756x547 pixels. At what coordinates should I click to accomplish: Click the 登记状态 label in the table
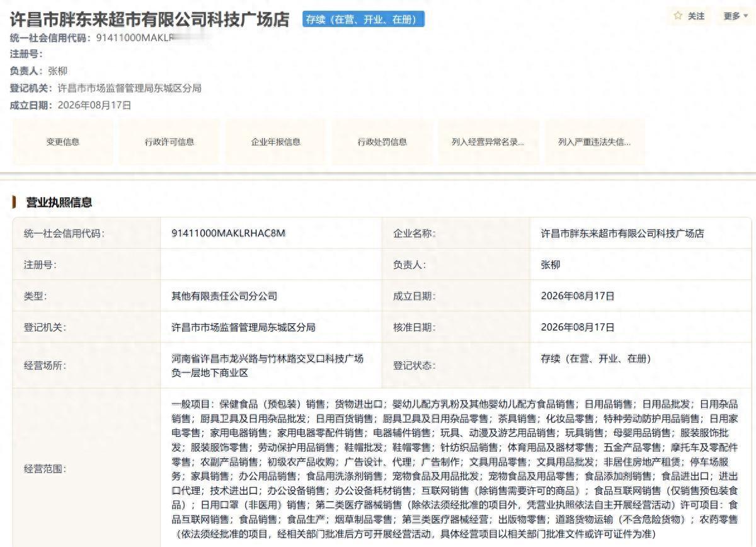415,365
